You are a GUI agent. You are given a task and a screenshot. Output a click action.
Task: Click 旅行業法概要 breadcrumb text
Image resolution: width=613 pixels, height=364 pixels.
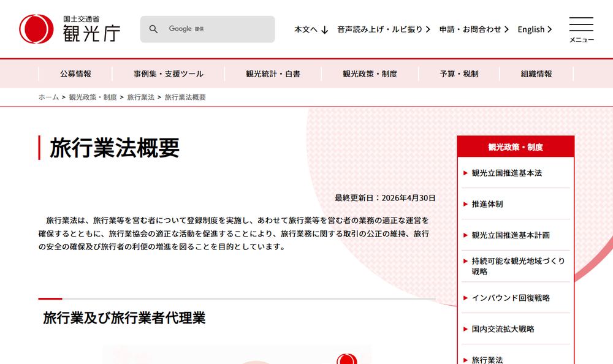tap(185, 97)
